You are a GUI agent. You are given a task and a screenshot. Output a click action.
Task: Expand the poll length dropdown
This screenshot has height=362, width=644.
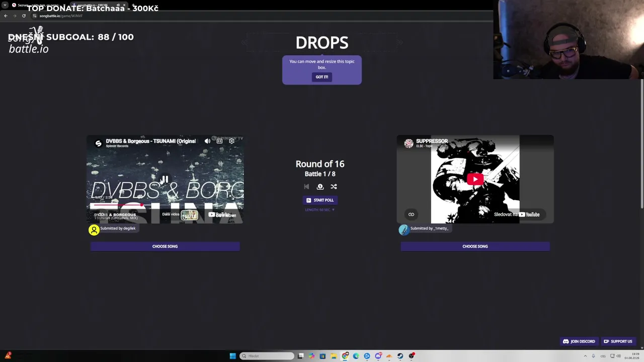tap(320, 210)
